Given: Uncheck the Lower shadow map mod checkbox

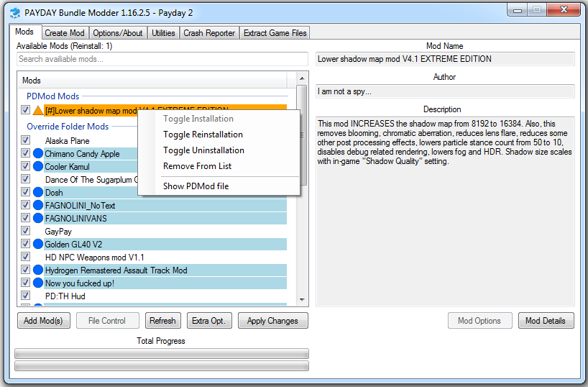Looking at the screenshot, I should (x=25, y=110).
